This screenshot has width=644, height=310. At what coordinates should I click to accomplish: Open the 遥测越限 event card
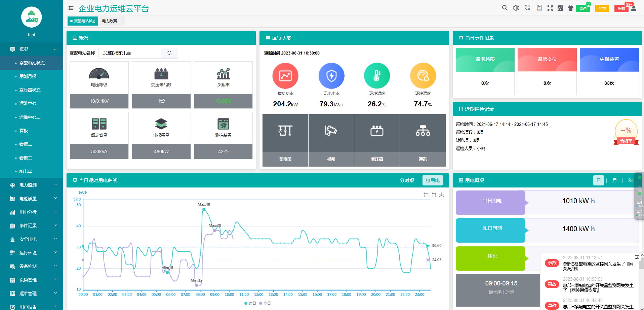[485, 71]
